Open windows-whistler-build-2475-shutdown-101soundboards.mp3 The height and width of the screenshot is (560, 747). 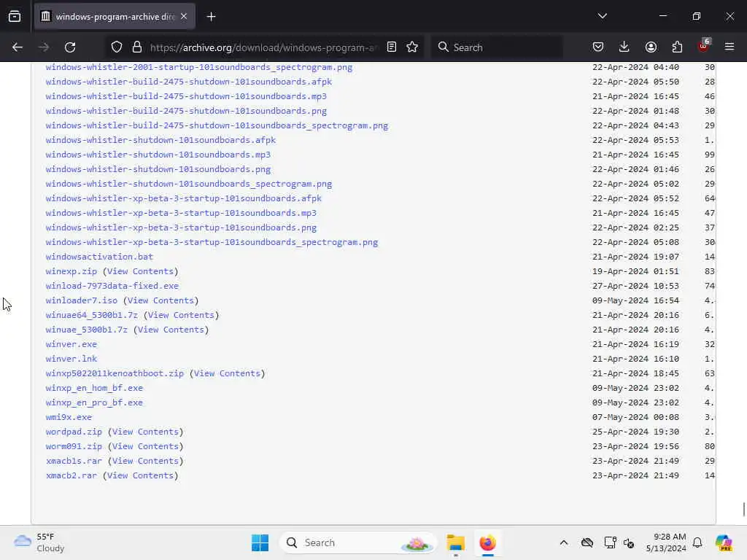click(186, 96)
